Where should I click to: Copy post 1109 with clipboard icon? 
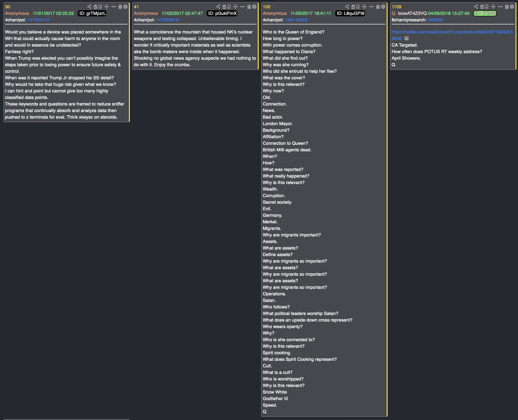tap(507, 7)
